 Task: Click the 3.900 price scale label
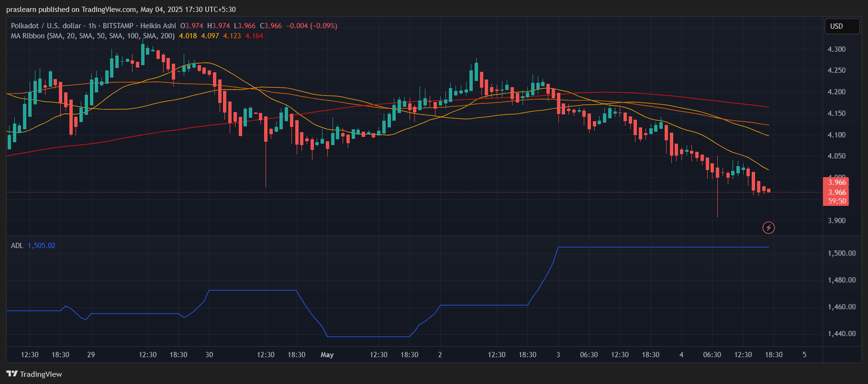(836, 221)
